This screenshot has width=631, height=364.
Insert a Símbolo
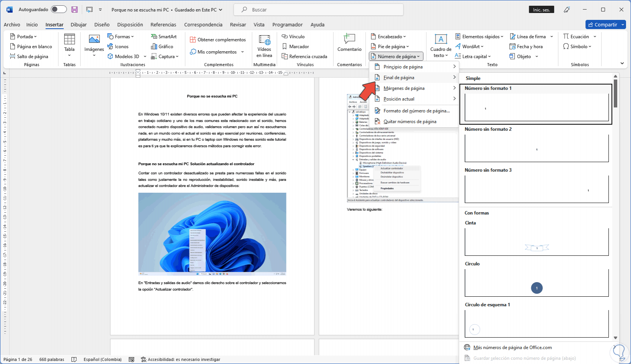pyautogui.click(x=577, y=46)
